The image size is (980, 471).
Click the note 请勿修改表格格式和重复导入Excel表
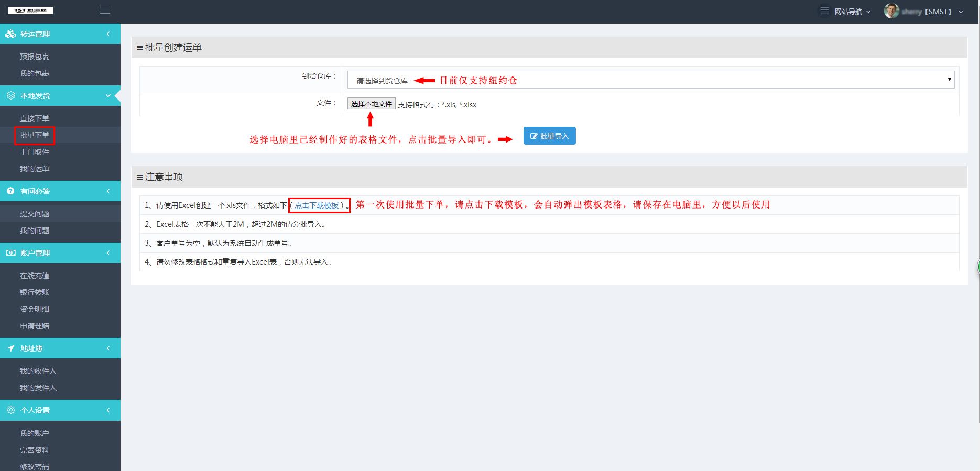point(239,262)
